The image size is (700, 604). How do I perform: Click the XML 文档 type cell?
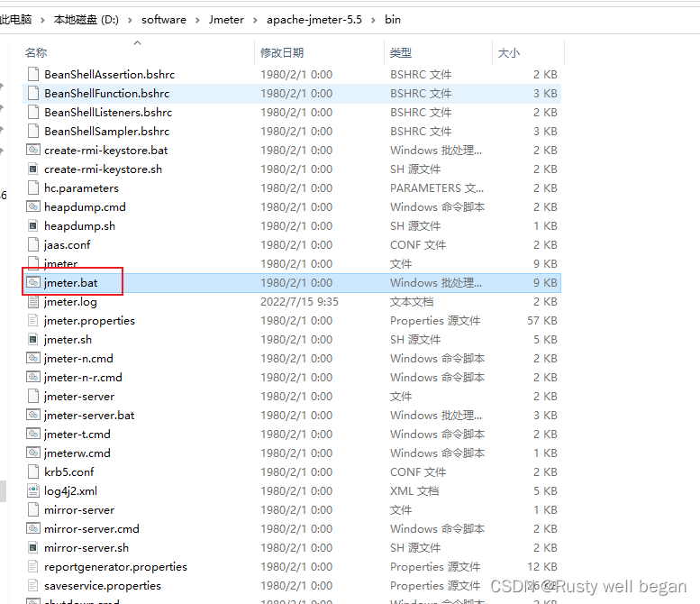click(x=414, y=491)
